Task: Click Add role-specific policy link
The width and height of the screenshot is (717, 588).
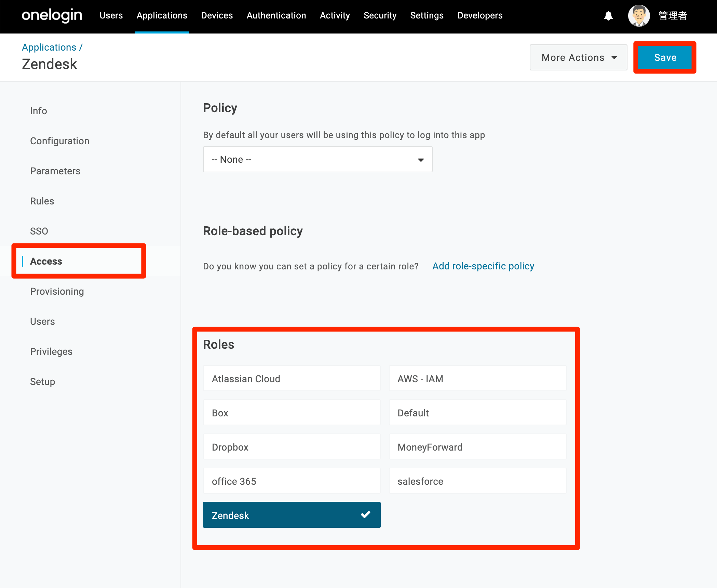Action: (483, 266)
